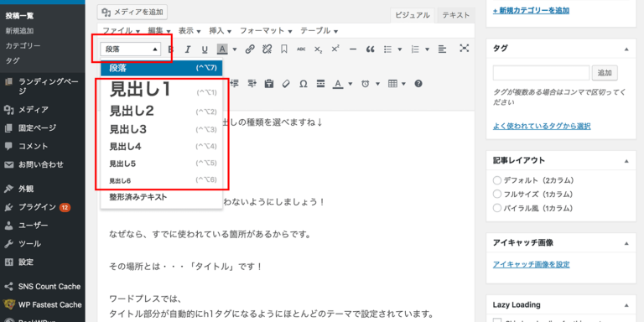The width and height of the screenshot is (644, 322).
Task: Insert horizontal line icon
Action: (353, 49)
